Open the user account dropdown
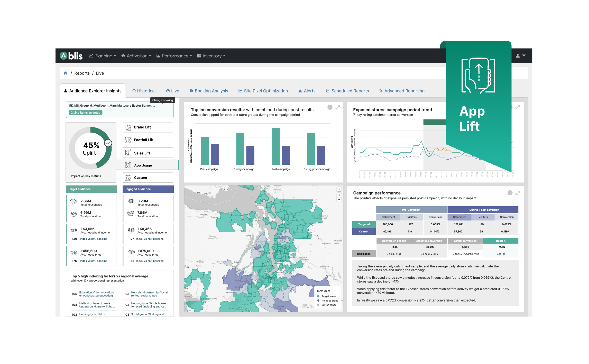This screenshot has height=364, width=589. [520, 56]
